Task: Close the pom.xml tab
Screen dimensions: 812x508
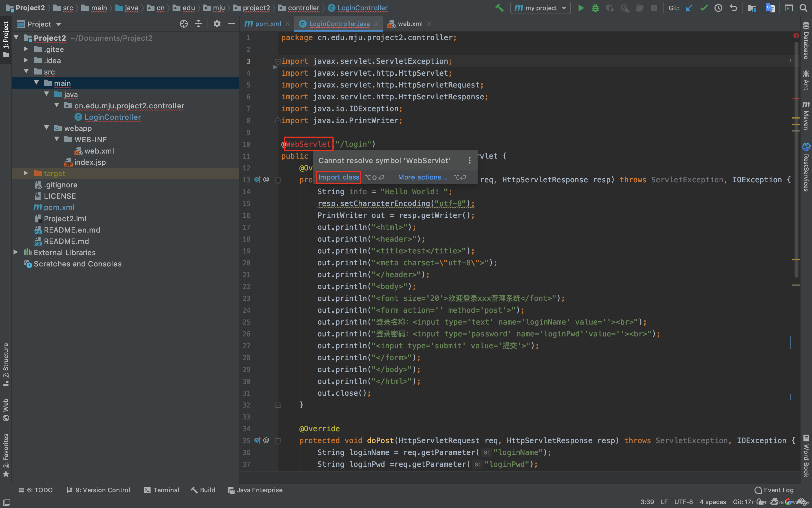Action: pos(288,24)
